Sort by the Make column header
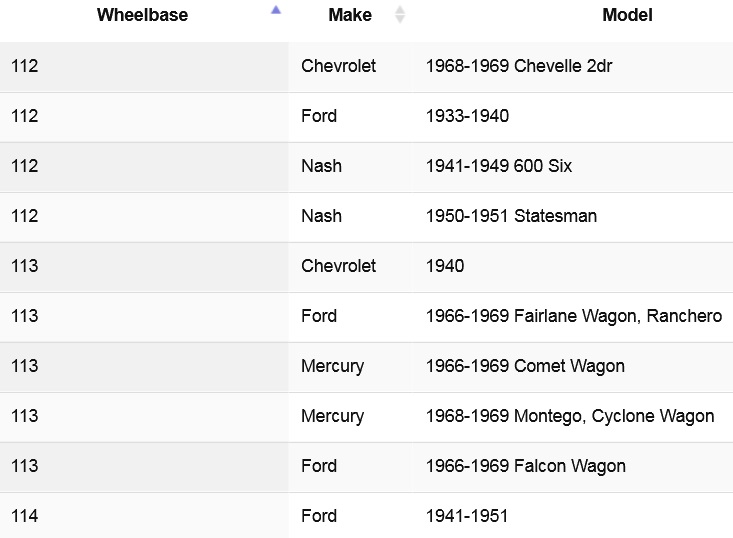733x538 pixels. pyautogui.click(x=351, y=15)
